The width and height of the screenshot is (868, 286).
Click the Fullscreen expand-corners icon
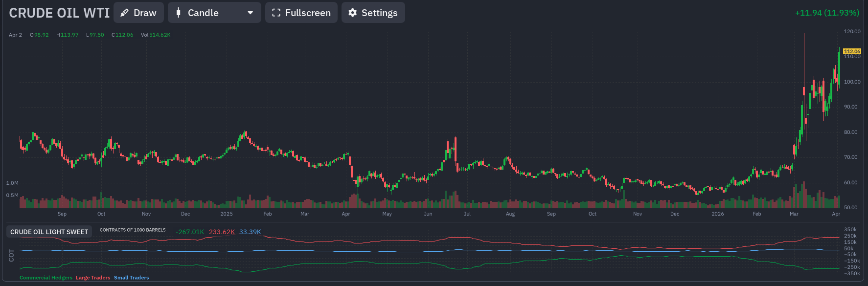[276, 13]
